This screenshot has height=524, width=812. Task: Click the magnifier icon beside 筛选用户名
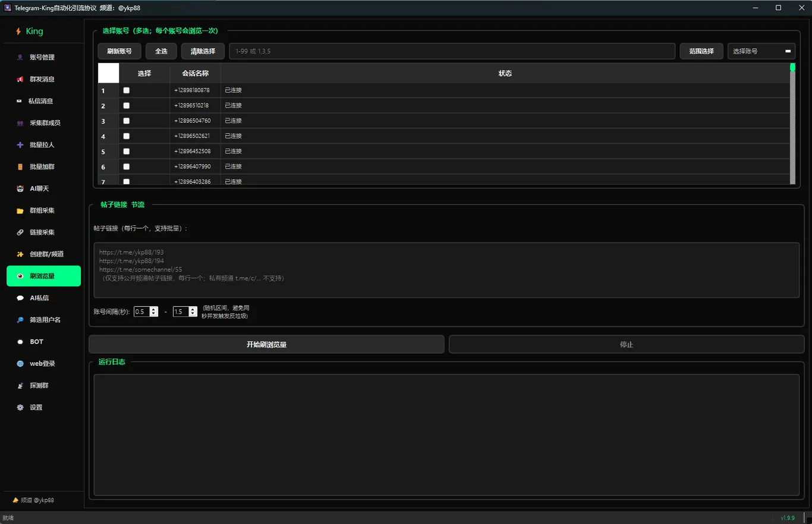click(20, 319)
